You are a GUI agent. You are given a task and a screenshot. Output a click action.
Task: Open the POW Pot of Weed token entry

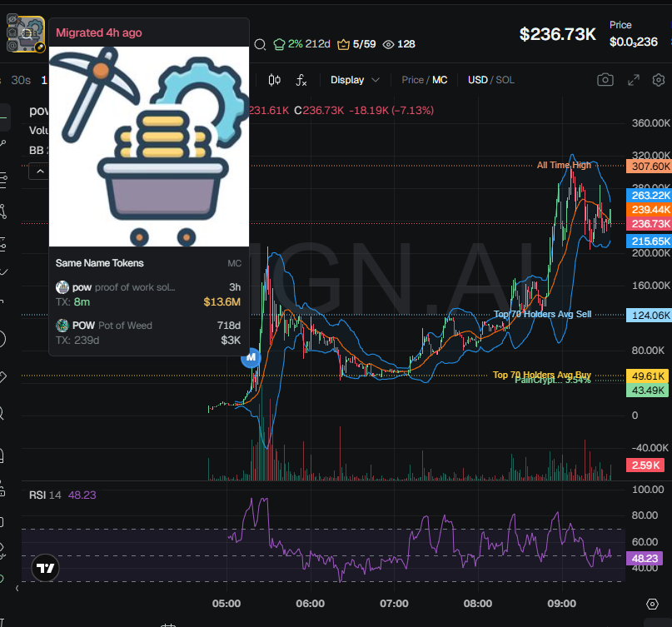coord(117,325)
